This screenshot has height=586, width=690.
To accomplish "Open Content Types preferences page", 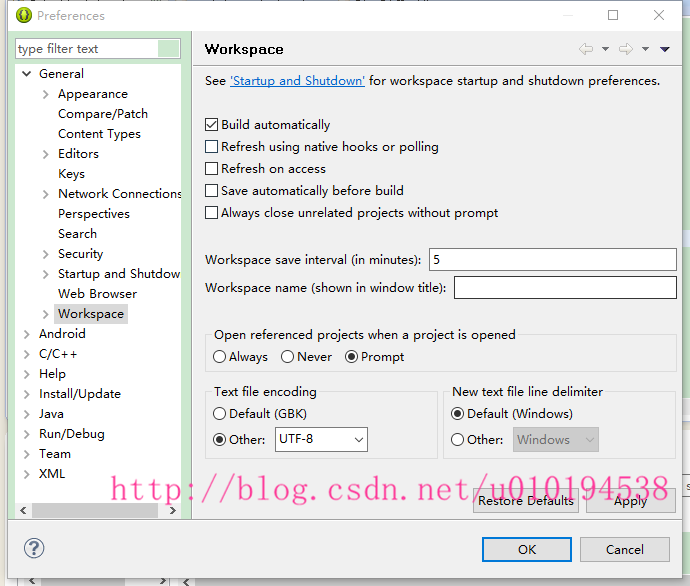I will click(x=99, y=134).
